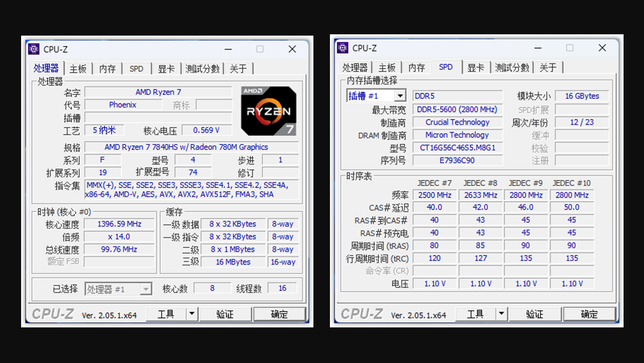Screen dimensions: 644x363
Task: Close the left CPU-Z window
Action: tap(292, 49)
